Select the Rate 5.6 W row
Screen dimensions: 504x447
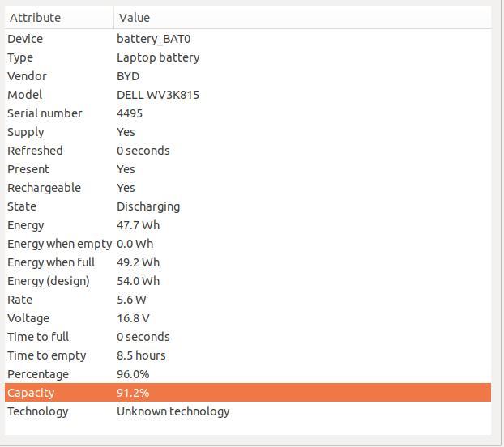(x=248, y=300)
